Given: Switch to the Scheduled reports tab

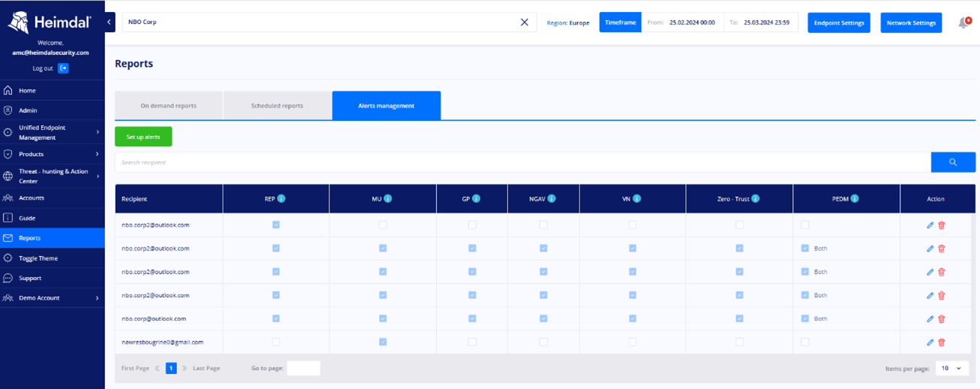Looking at the screenshot, I should pos(277,106).
